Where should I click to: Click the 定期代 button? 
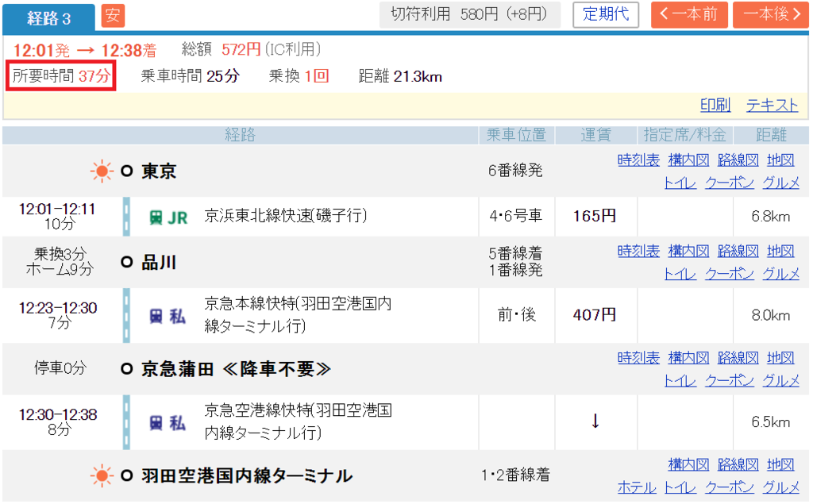[x=606, y=14]
